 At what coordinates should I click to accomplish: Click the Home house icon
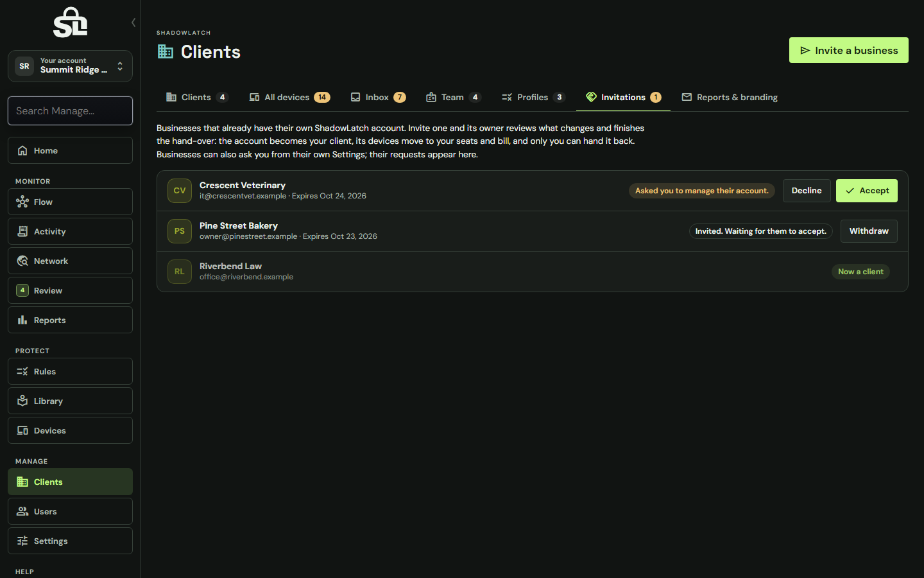(22, 150)
